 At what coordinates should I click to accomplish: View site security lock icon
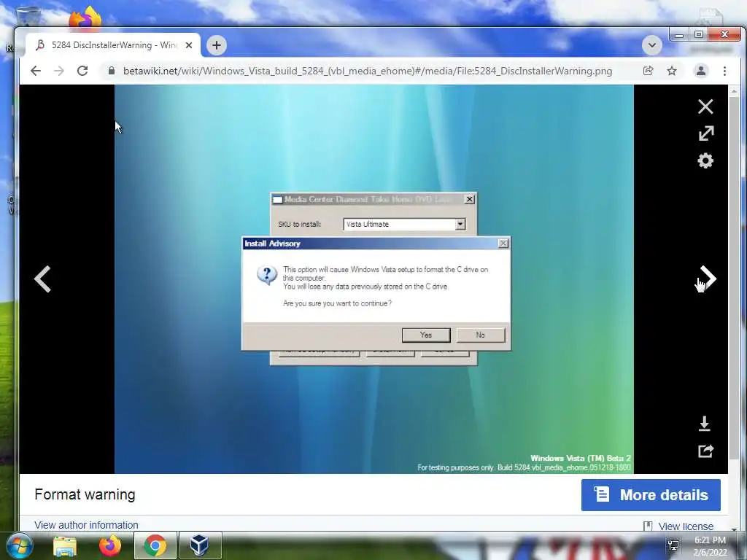(x=112, y=71)
